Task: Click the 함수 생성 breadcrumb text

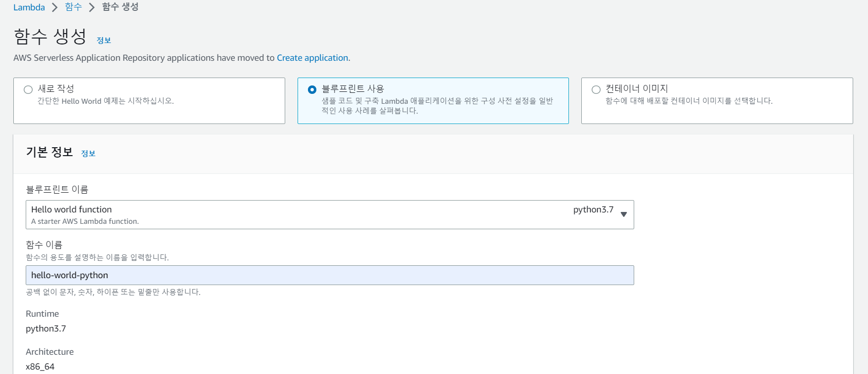Action: [120, 7]
